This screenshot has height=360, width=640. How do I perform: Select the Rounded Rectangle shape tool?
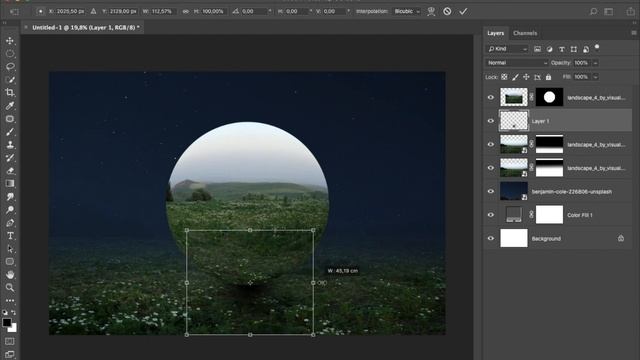(10, 262)
